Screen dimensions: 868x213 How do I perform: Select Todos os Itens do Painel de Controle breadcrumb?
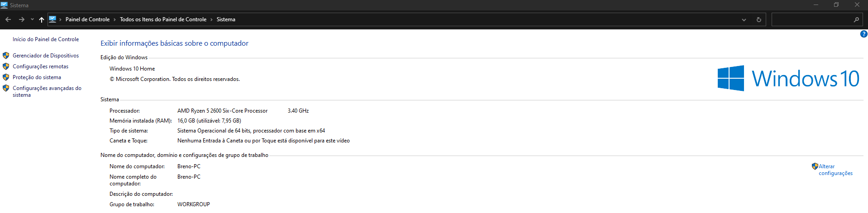[x=163, y=19]
